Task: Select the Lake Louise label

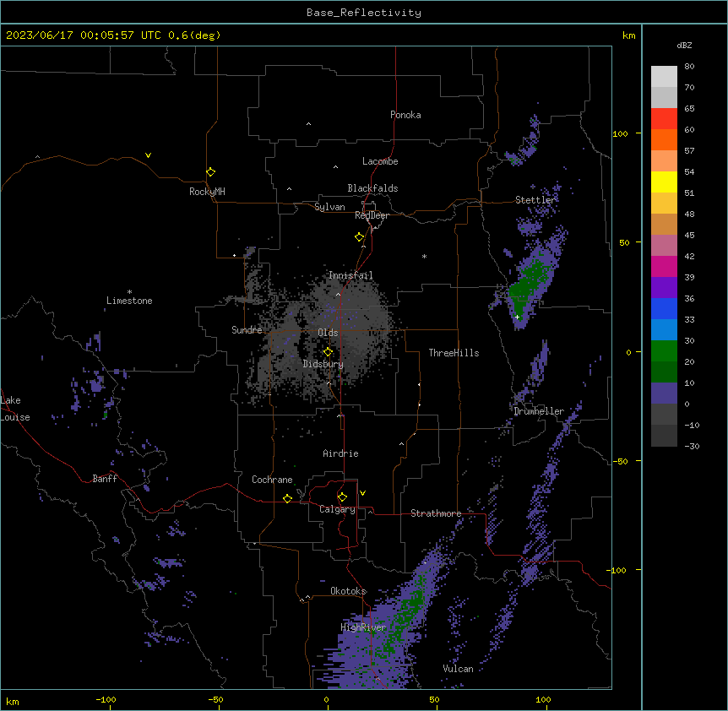Action: click(15, 409)
